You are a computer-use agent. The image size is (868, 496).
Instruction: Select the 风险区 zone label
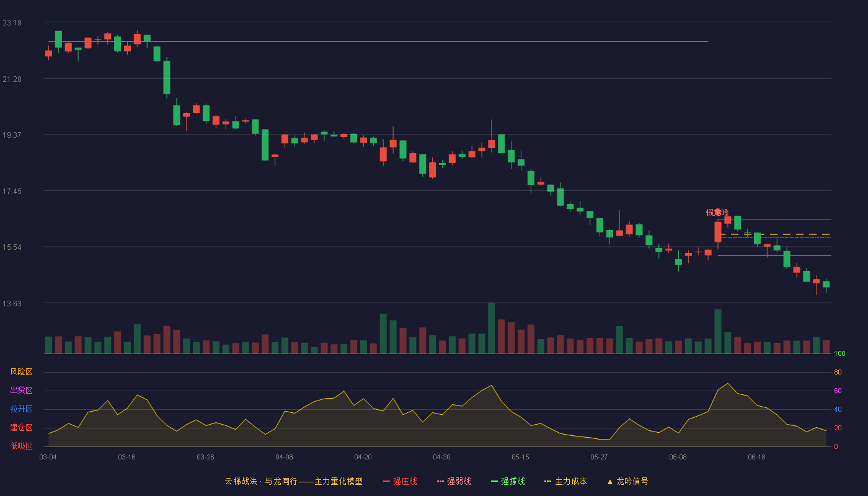pos(21,372)
